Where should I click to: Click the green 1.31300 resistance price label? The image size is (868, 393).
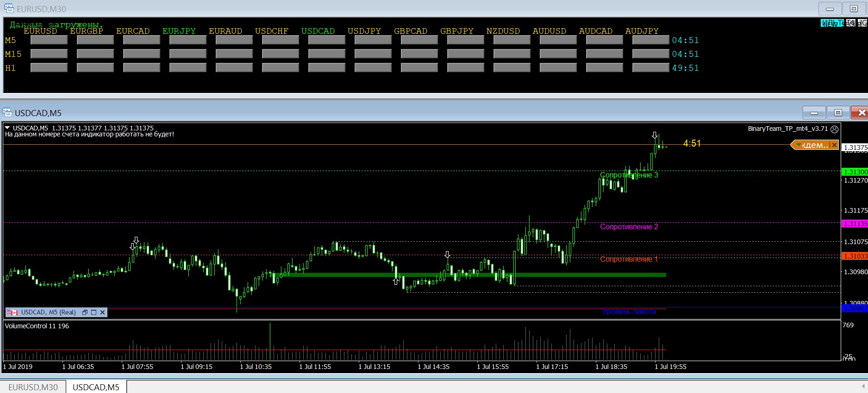coord(855,172)
